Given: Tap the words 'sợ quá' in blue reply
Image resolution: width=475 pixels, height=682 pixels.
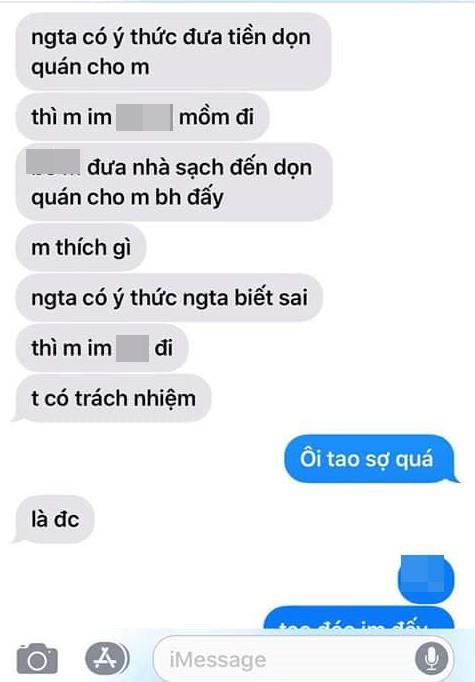Looking at the screenshot, I should [x=399, y=459].
